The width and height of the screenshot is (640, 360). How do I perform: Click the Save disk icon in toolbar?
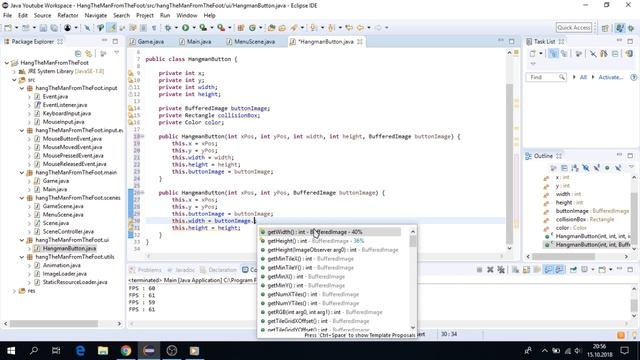(43, 28)
